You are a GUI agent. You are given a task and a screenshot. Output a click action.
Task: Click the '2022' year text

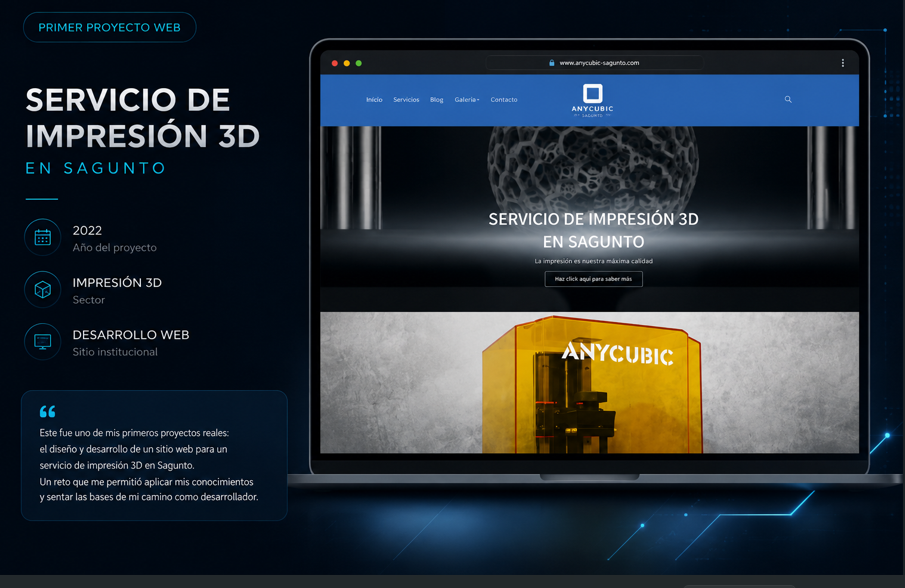(x=87, y=230)
